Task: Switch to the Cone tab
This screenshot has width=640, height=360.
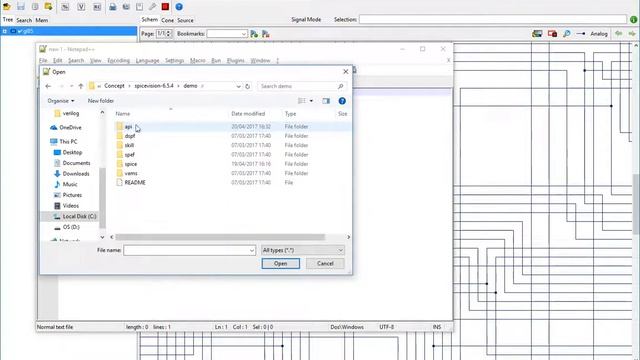Action: (167, 20)
